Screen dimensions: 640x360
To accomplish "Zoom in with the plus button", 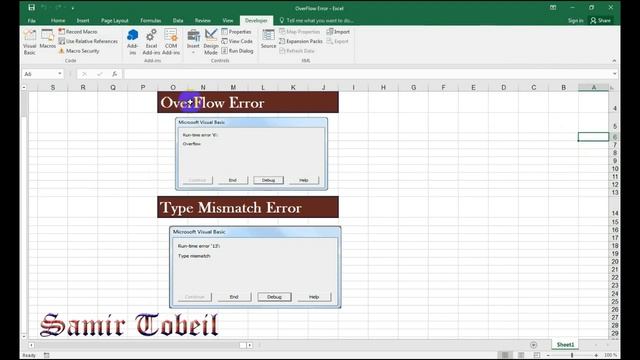I will [x=596, y=355].
